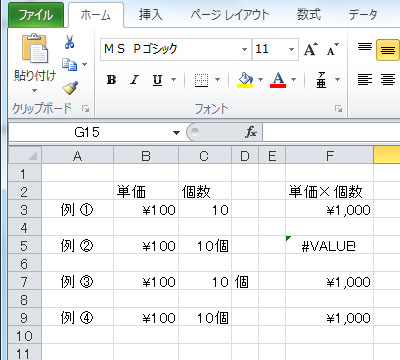Viewport: 400px width, 360px height.
Task: Open the Font group dialog launcher
Action: coord(339,109)
